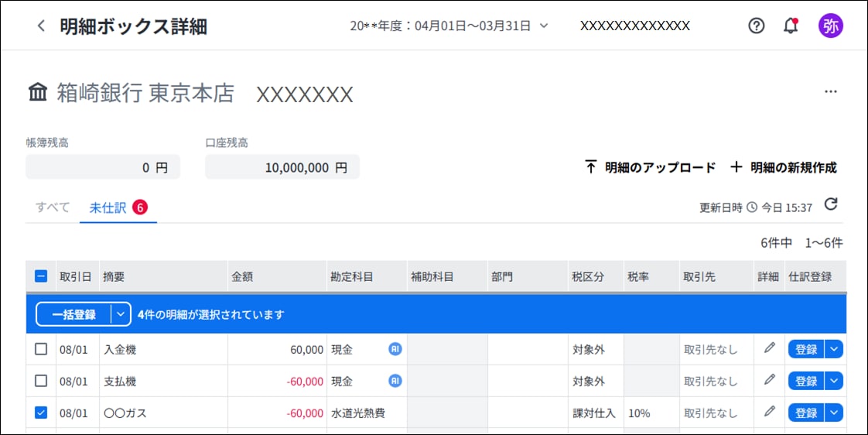This screenshot has height=435, width=868.
Task: Expand the 一括登録 dropdown arrow
Action: (x=121, y=314)
